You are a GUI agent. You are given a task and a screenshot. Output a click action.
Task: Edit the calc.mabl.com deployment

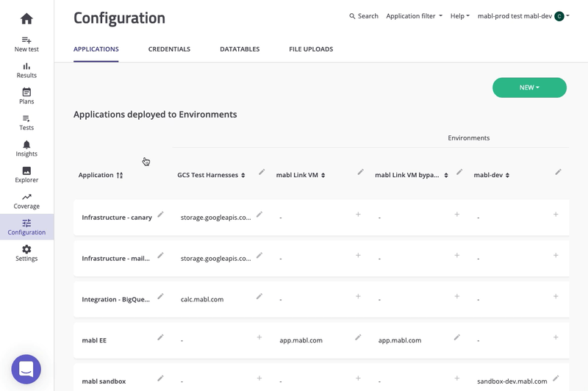coord(259,296)
